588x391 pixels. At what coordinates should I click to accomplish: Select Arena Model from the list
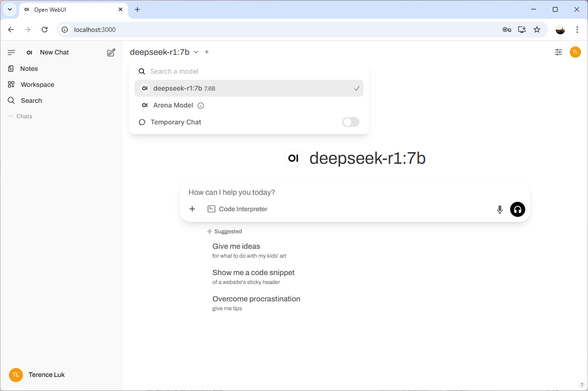pos(173,106)
